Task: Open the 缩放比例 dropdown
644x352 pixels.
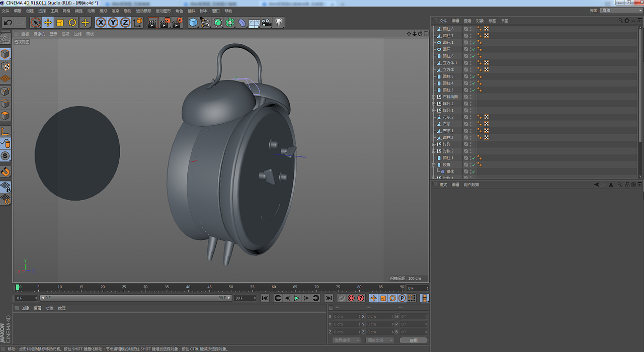Action: point(380,340)
